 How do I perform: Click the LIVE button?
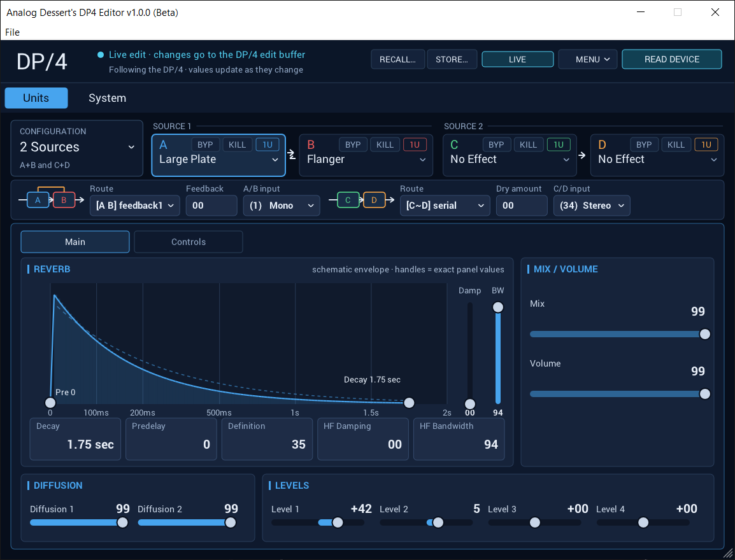click(518, 59)
